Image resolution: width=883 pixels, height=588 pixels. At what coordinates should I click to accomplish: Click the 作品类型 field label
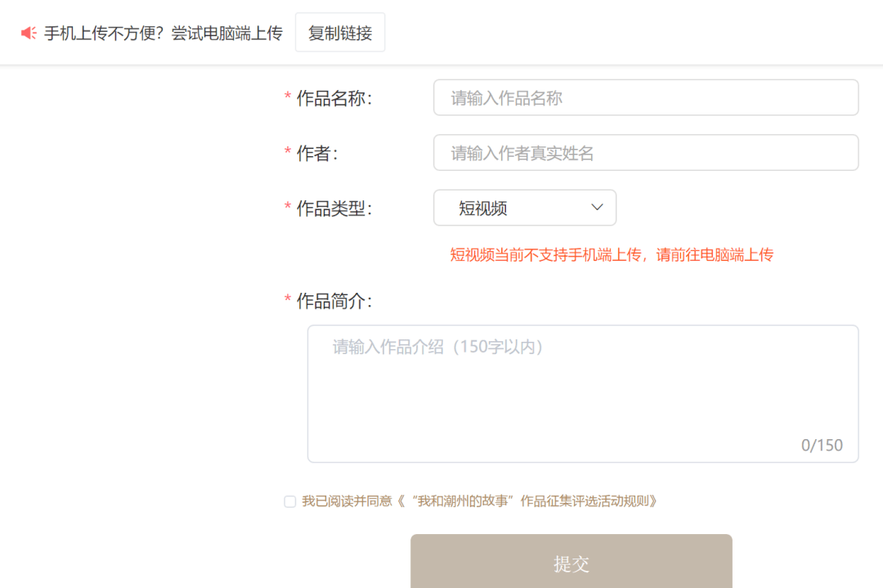point(334,209)
